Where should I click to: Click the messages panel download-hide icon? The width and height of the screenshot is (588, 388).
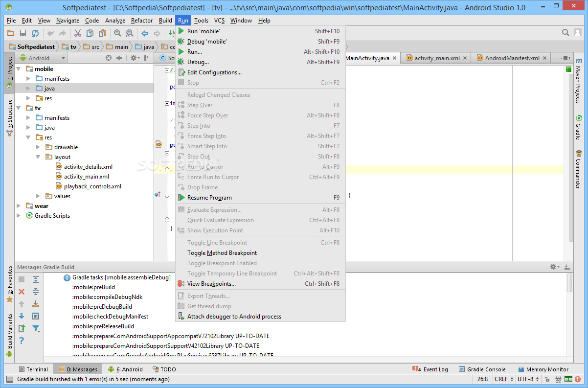click(567, 267)
